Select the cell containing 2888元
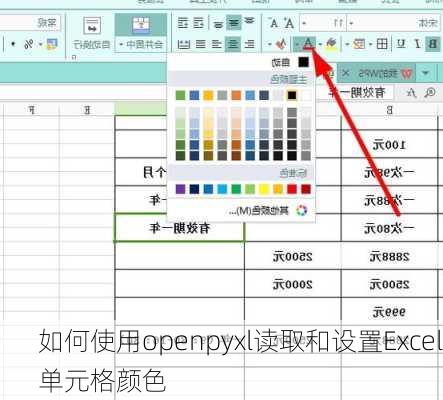 [x=389, y=256]
